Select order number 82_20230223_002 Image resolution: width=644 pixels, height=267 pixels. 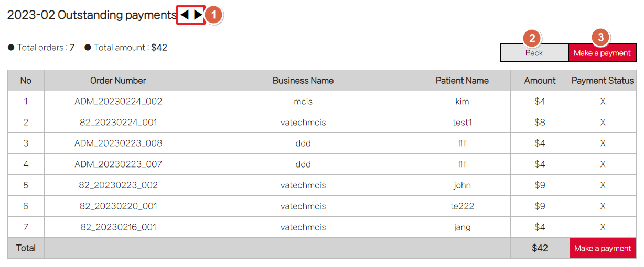118,185
